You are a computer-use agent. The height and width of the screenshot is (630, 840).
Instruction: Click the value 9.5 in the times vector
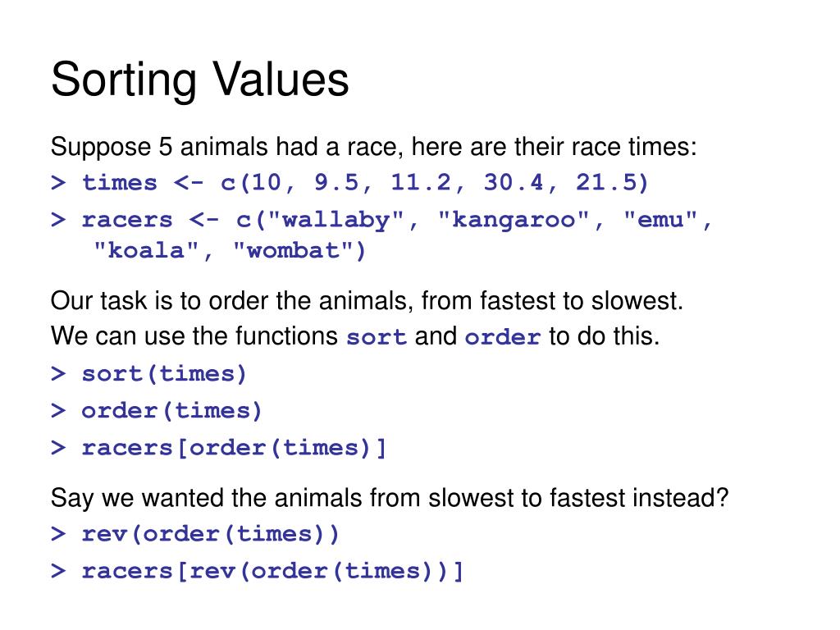coord(336,182)
